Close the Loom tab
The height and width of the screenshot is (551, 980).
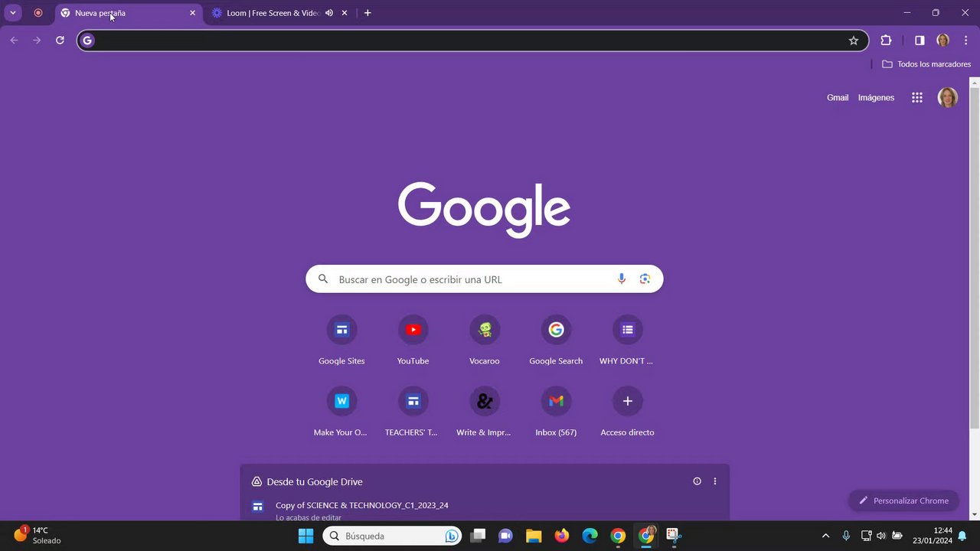point(345,13)
